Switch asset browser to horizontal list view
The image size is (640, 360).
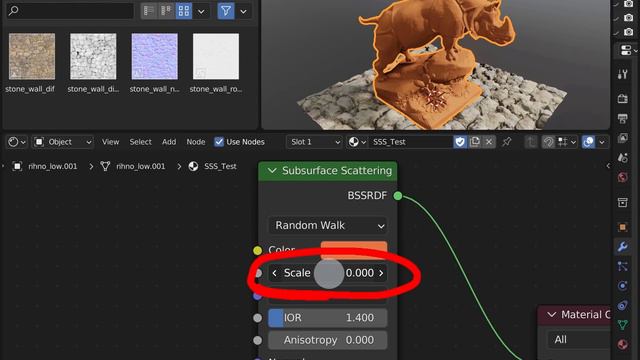click(166, 11)
